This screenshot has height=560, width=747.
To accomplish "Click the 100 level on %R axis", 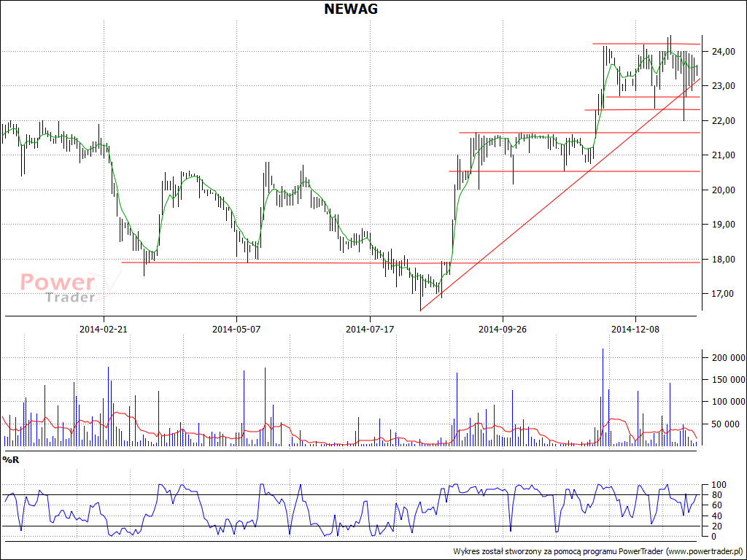I will click(x=718, y=485).
